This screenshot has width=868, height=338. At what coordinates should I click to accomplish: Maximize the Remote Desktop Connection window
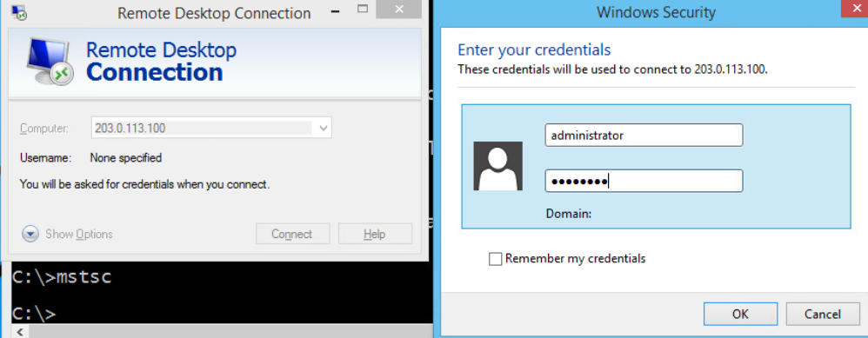363,10
